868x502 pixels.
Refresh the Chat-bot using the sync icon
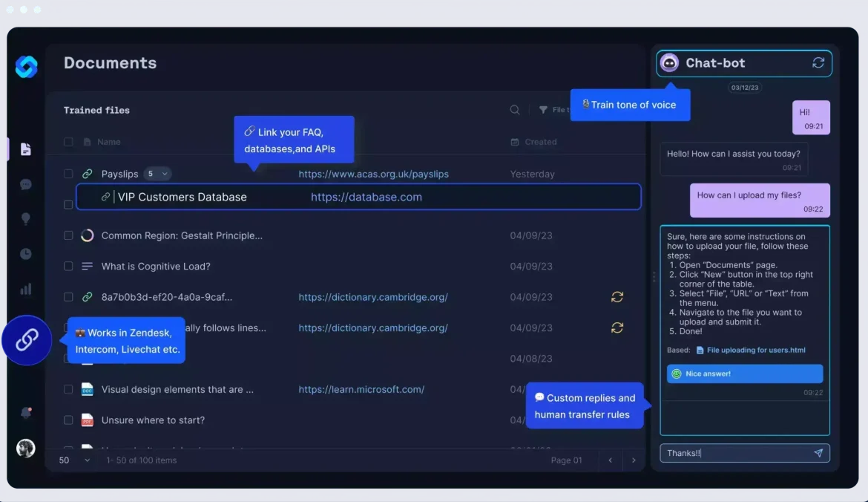coord(818,63)
